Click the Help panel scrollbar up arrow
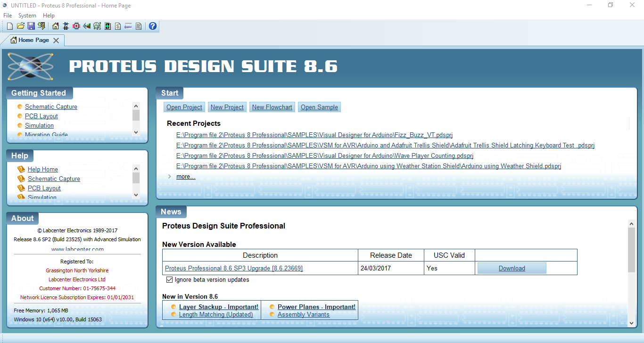This screenshot has width=644, height=343. pos(136,168)
